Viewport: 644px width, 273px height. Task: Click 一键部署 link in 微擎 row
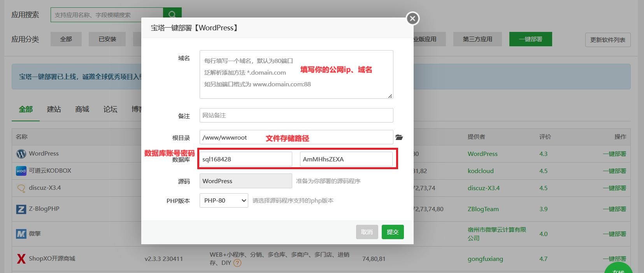click(x=614, y=234)
